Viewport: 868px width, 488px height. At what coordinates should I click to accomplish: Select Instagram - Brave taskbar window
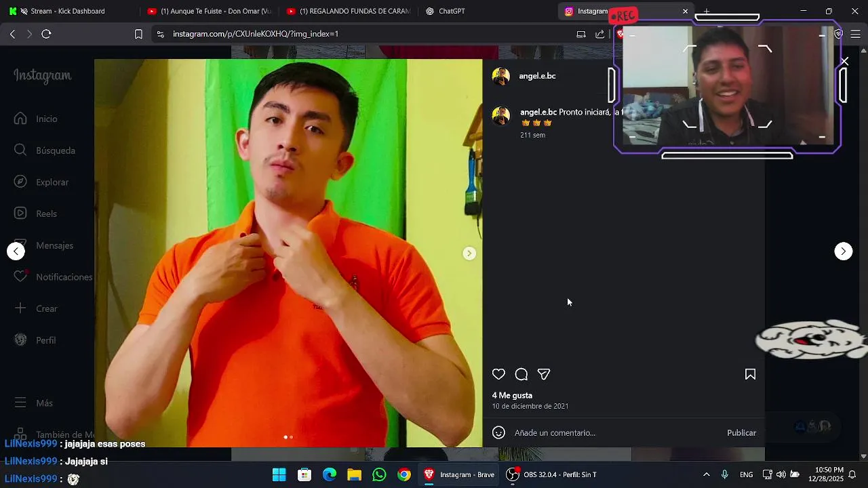pos(459,474)
